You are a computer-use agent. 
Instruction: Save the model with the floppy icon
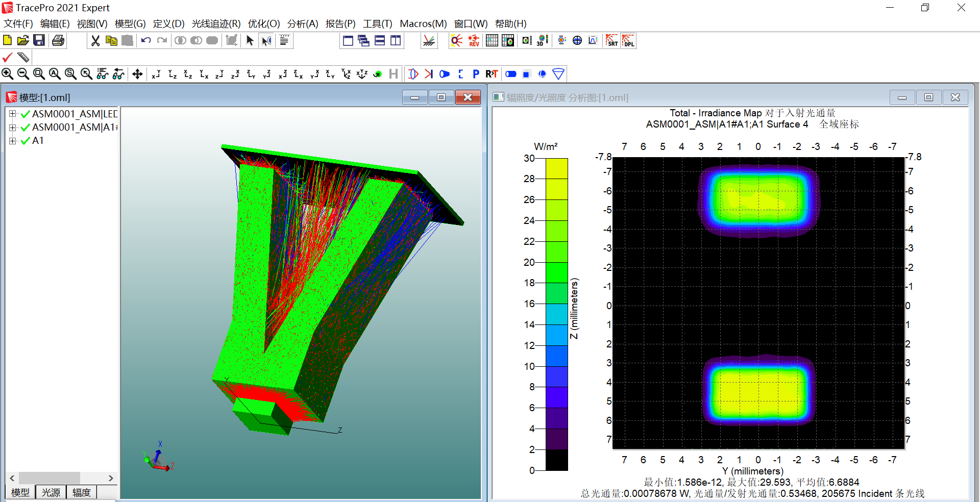point(39,40)
